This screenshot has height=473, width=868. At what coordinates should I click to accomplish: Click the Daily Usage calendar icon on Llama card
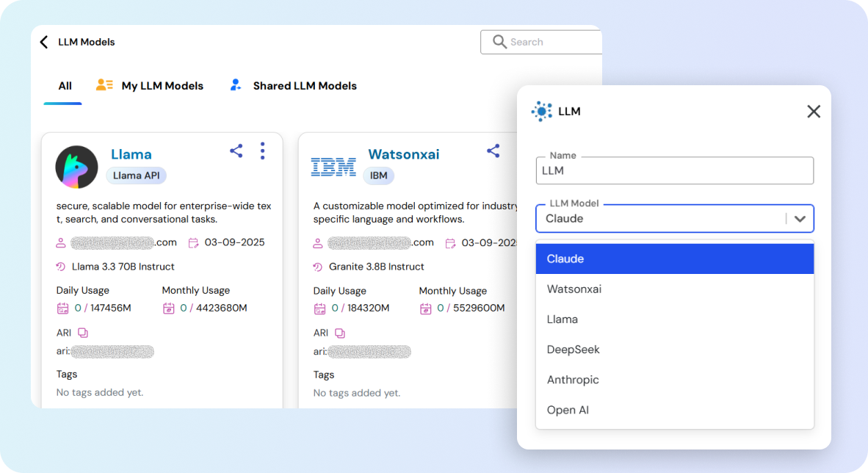coord(62,308)
